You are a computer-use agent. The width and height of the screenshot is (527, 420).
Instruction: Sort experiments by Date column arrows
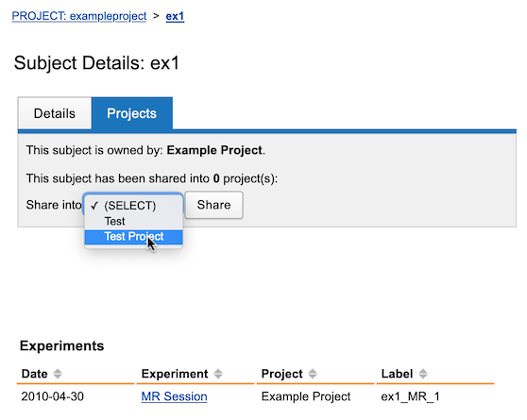point(58,374)
